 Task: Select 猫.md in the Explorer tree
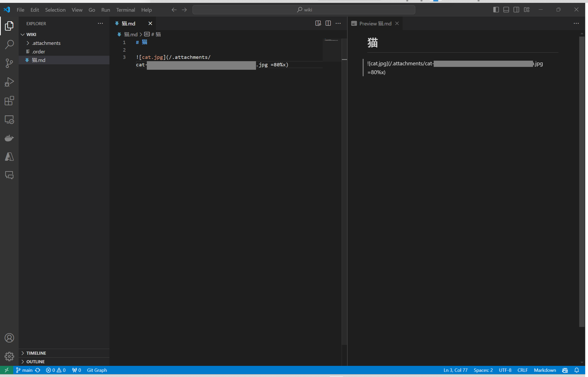(64, 60)
